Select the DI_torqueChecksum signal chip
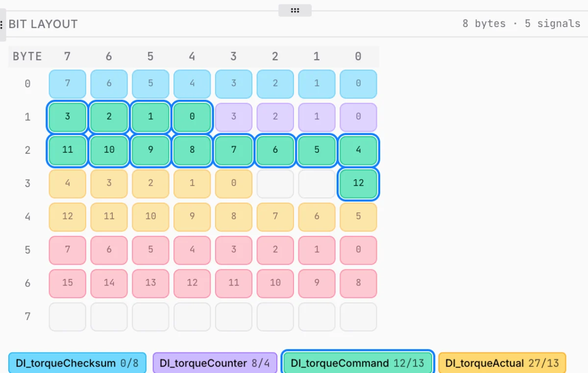The image size is (588, 373). (x=77, y=363)
